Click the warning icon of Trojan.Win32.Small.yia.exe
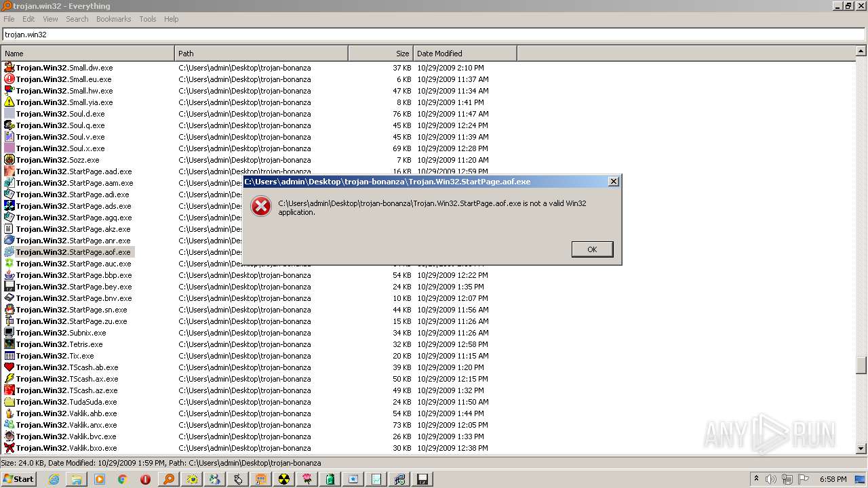Viewport: 868px width, 488px height. 9,102
